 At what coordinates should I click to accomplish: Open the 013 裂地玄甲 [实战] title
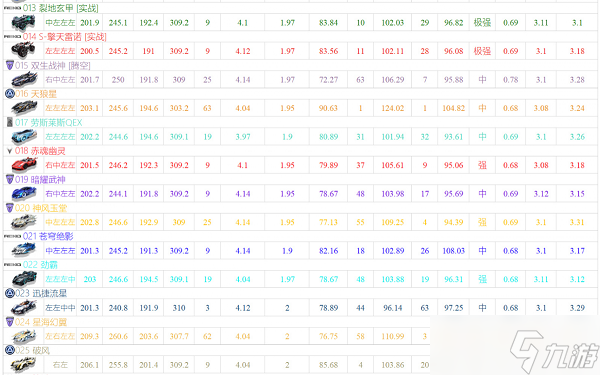point(60,8)
